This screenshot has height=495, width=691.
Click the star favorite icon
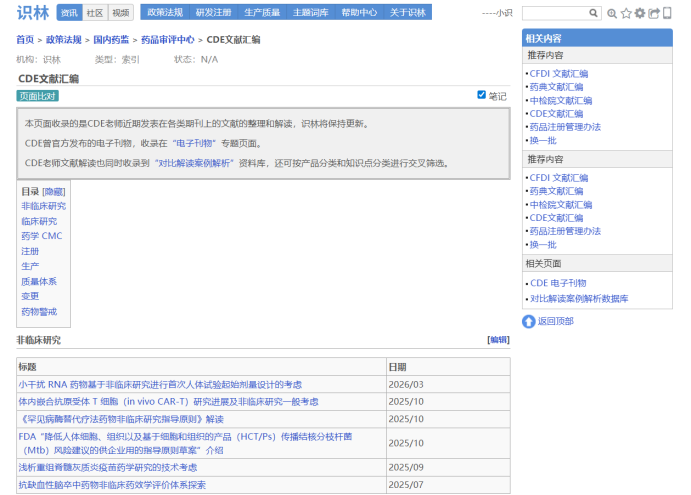[x=626, y=14]
